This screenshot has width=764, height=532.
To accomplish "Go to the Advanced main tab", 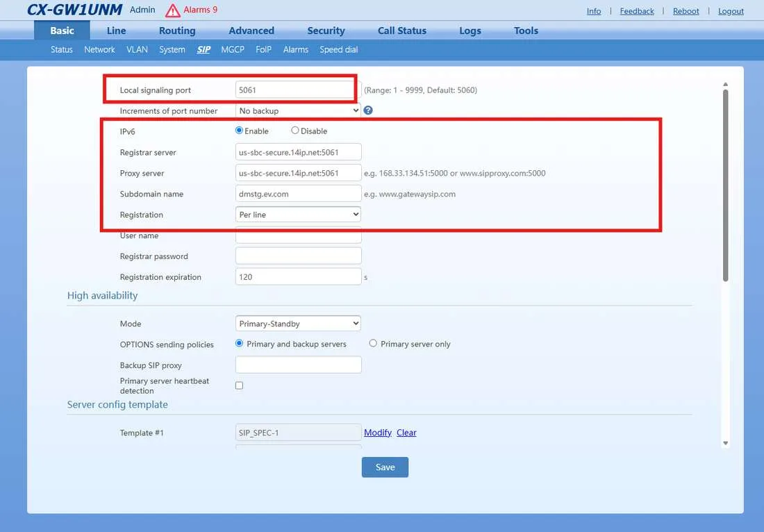I will [x=251, y=31].
